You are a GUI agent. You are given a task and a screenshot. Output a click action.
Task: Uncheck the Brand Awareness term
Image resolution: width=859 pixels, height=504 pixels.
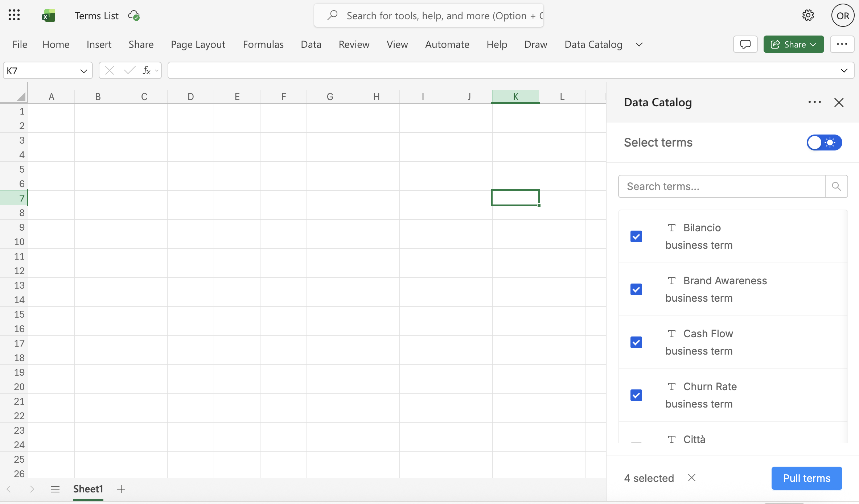(636, 289)
